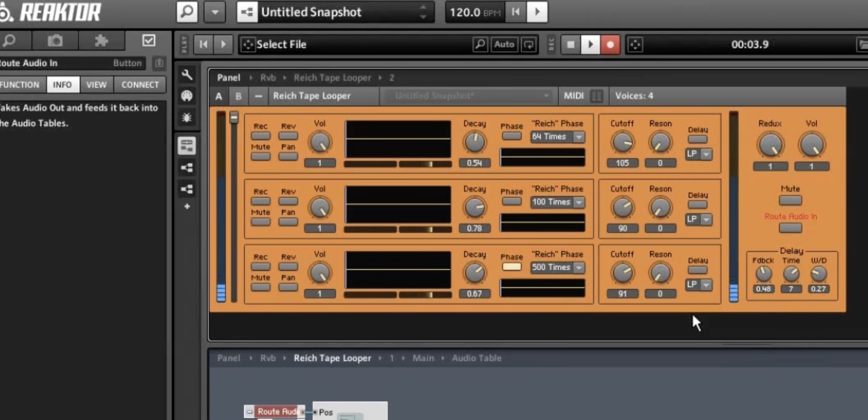Image resolution: width=868 pixels, height=420 pixels.
Task: Play the file player
Action: coord(223,44)
